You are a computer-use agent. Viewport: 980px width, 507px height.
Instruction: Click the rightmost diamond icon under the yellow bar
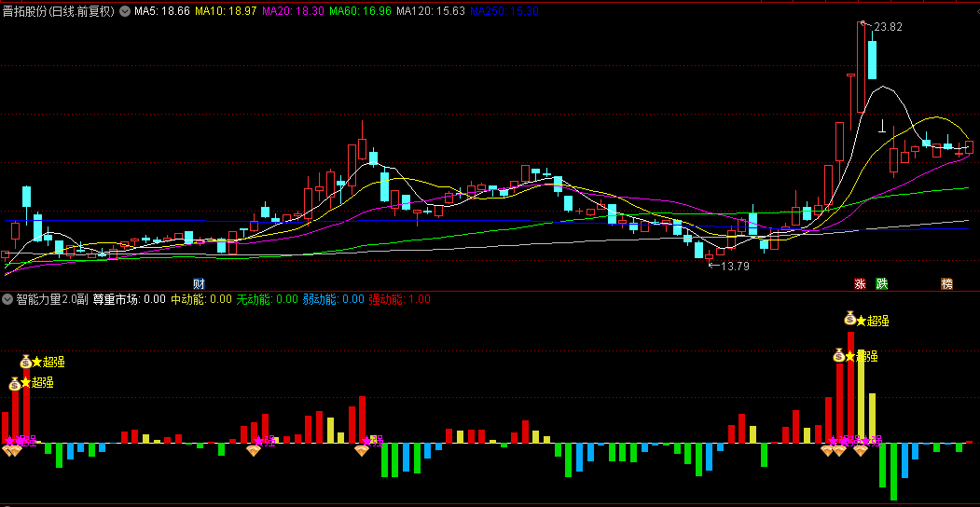861,451
